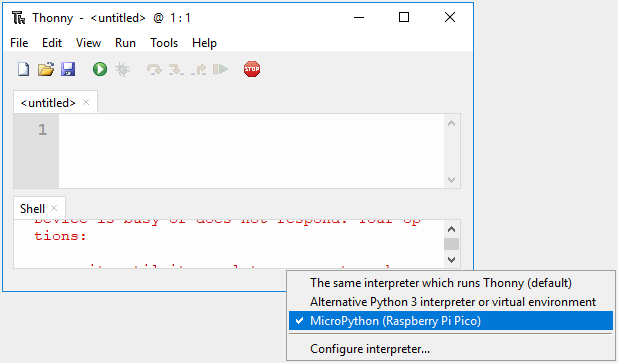Screen dimensions: 618x363
Task: Save the file using the floppy disk icon
Action: point(68,69)
